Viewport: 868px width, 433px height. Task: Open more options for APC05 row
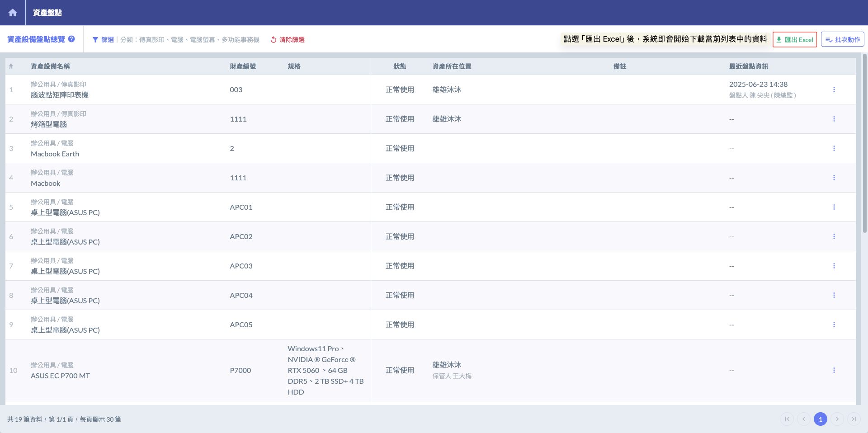coord(834,325)
